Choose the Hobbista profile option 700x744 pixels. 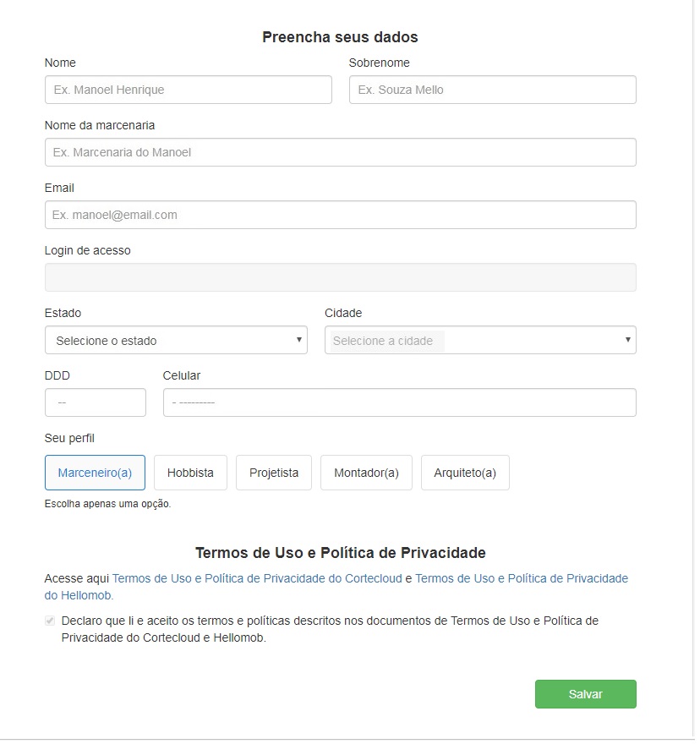click(190, 473)
